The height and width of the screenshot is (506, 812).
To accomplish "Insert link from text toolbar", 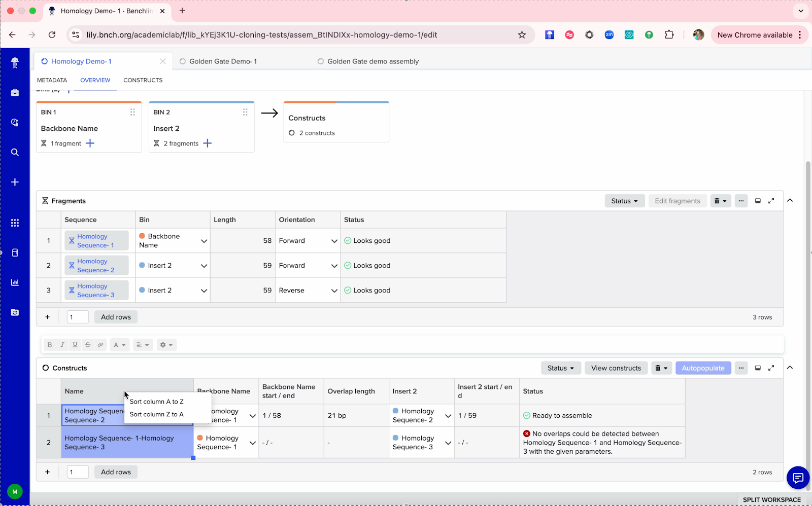I will (100, 345).
